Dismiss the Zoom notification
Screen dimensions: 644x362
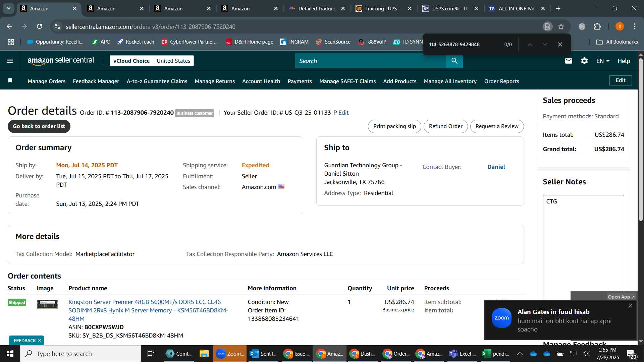tap(630, 306)
